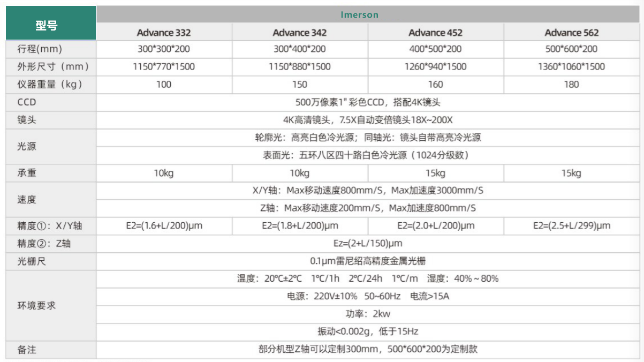The image size is (644, 362).
Task: Click the 10kg load under Advance 342
Action: click(300, 173)
